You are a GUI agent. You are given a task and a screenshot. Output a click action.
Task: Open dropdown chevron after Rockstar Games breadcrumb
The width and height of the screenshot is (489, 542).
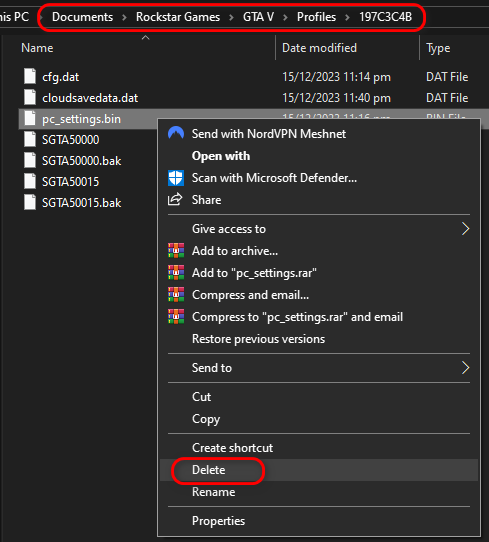(x=231, y=17)
